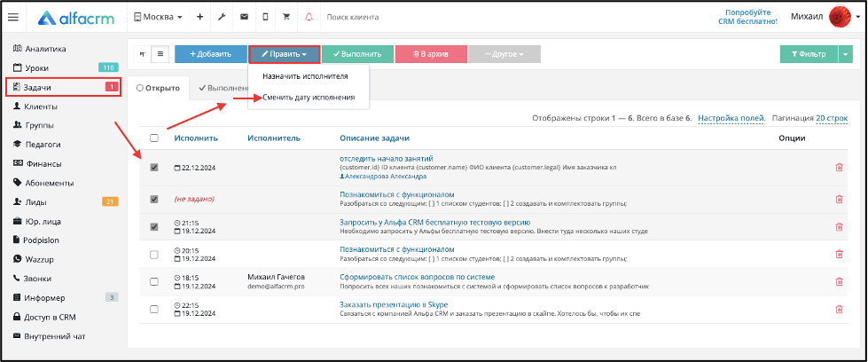
Task: Click the user avatar picture
Action: (x=840, y=18)
